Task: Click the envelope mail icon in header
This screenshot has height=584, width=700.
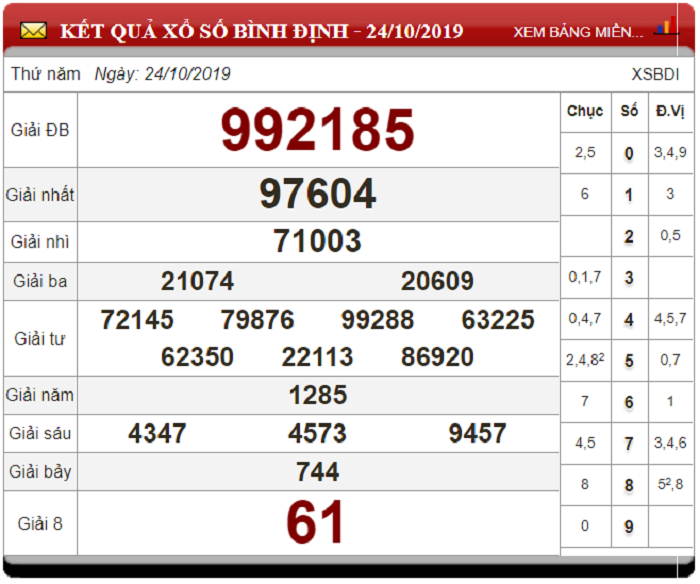Action: point(33,31)
